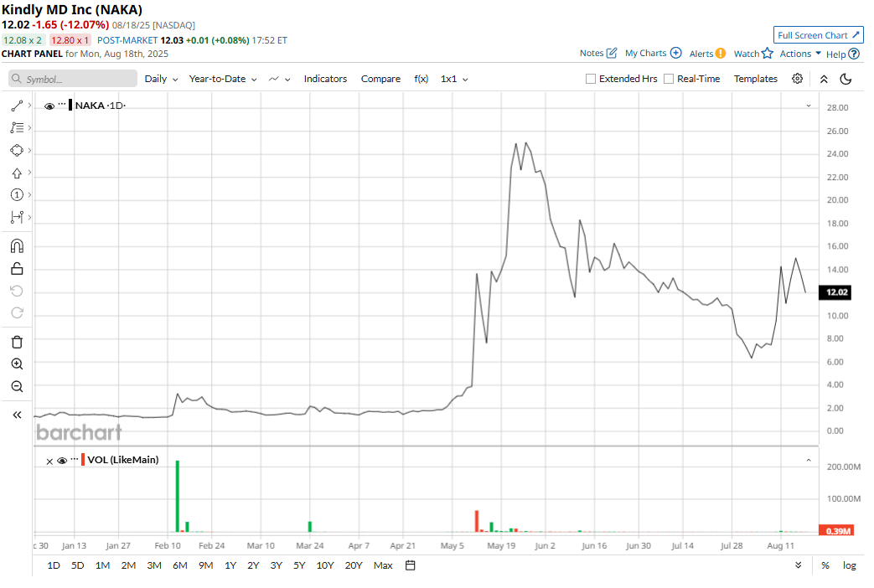Select the 3M range tab
This screenshot has width=874, height=588.
154,565
